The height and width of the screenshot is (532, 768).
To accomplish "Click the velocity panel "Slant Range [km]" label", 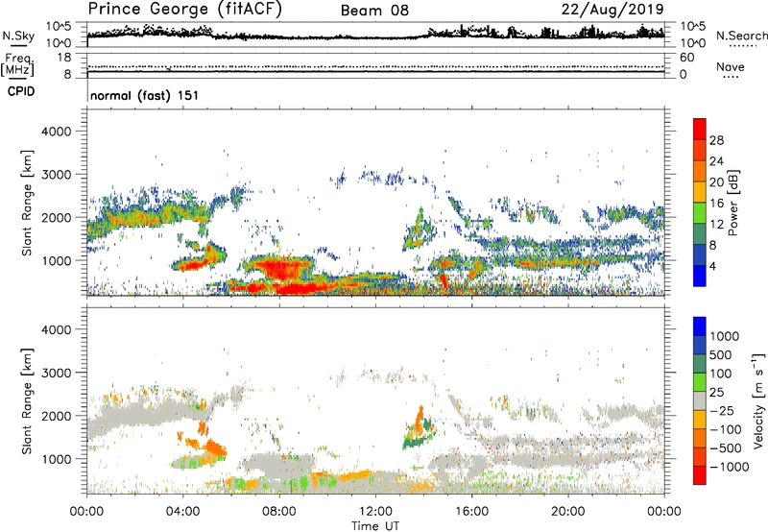I will pos(27,401).
